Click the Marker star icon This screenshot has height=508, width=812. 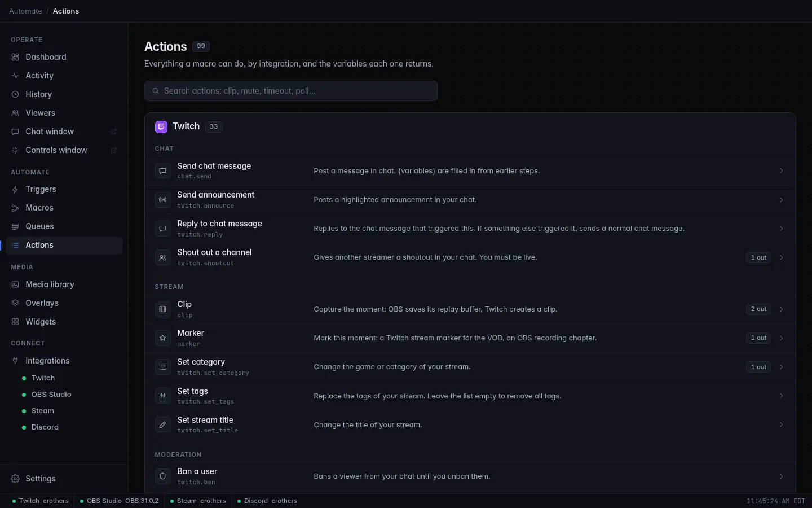click(x=162, y=338)
